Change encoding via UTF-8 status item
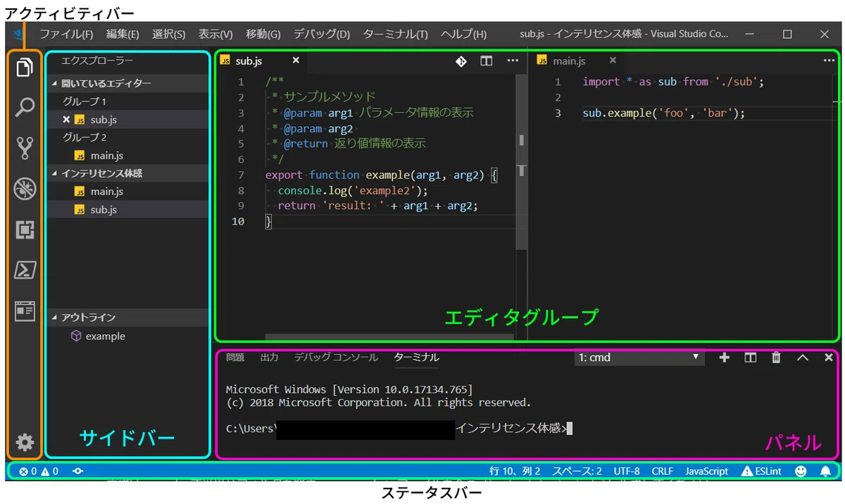845x504 pixels. [x=627, y=471]
